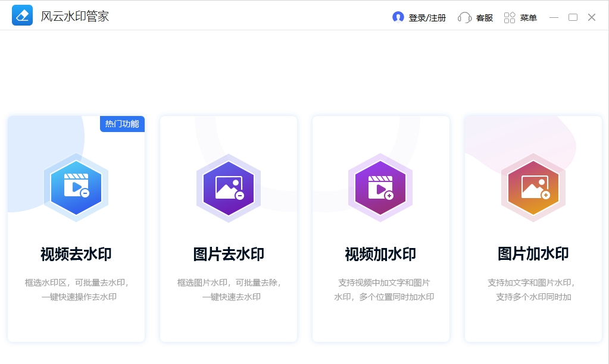Click the 客服 text label

[483, 17]
